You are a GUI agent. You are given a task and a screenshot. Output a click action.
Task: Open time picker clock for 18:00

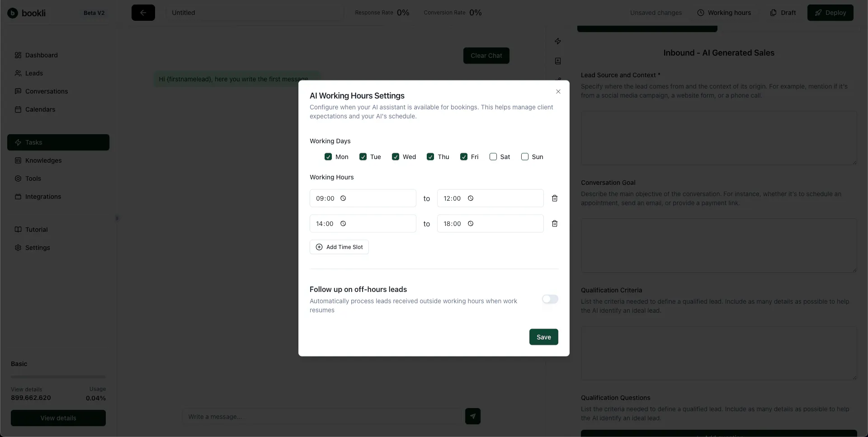pyautogui.click(x=471, y=224)
